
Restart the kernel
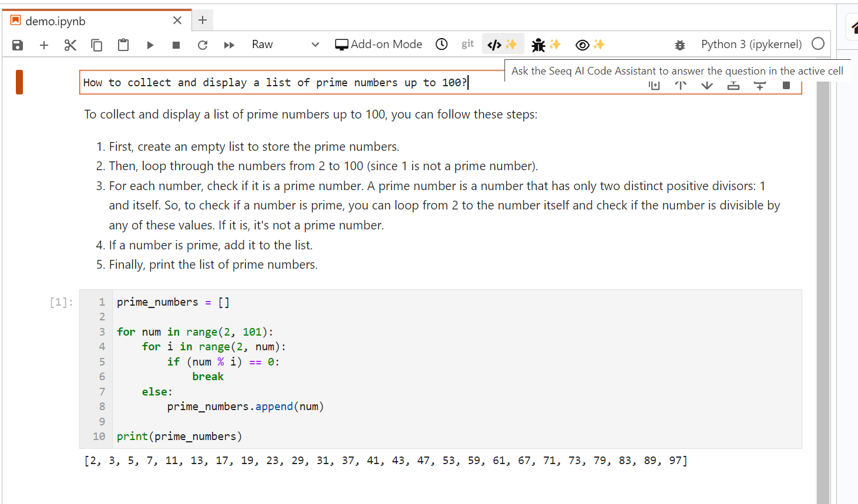click(x=203, y=45)
